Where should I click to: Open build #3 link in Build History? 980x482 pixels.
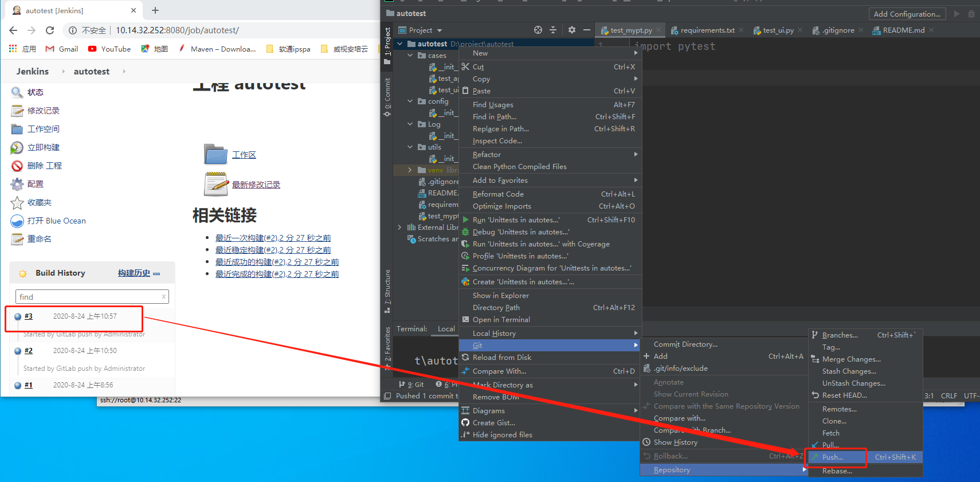click(x=29, y=316)
